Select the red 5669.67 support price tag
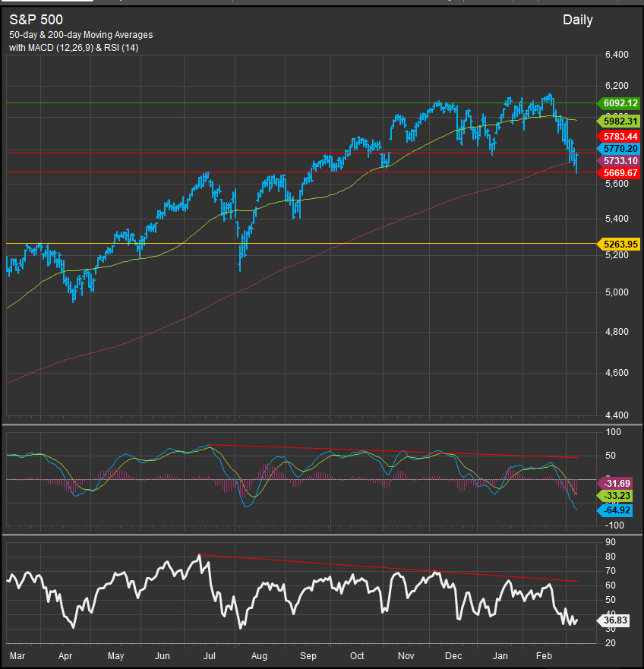Viewport: 644px width, 669px height. [618, 173]
